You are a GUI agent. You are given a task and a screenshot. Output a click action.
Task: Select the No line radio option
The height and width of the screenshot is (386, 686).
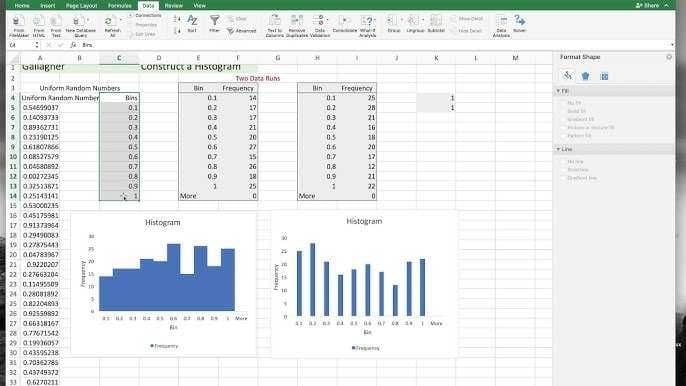tap(563, 161)
